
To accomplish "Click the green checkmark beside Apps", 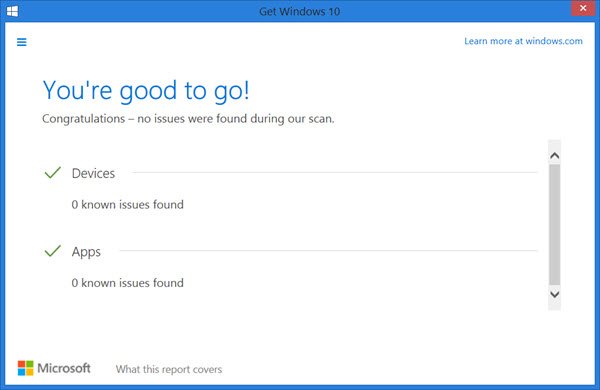I will click(x=53, y=251).
